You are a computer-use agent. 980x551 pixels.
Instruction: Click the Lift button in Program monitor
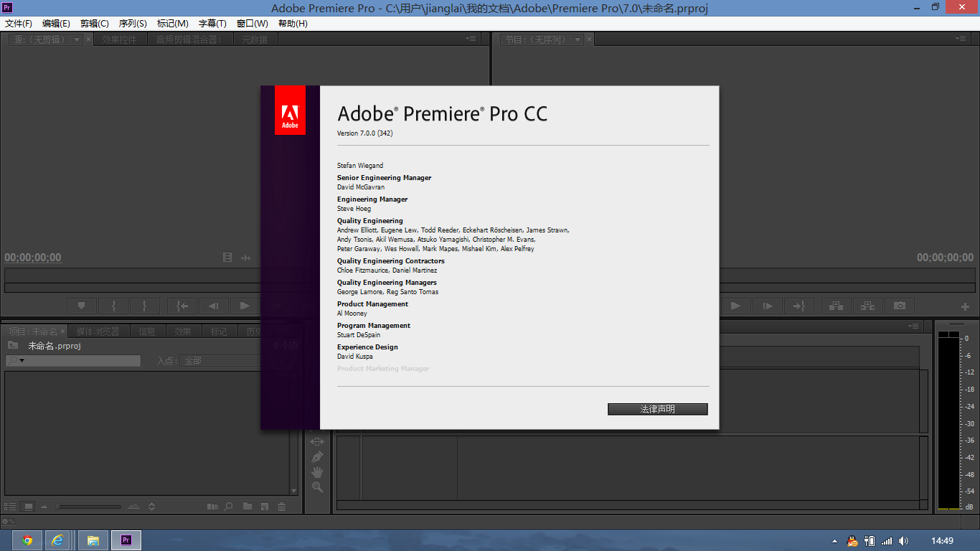[836, 306]
